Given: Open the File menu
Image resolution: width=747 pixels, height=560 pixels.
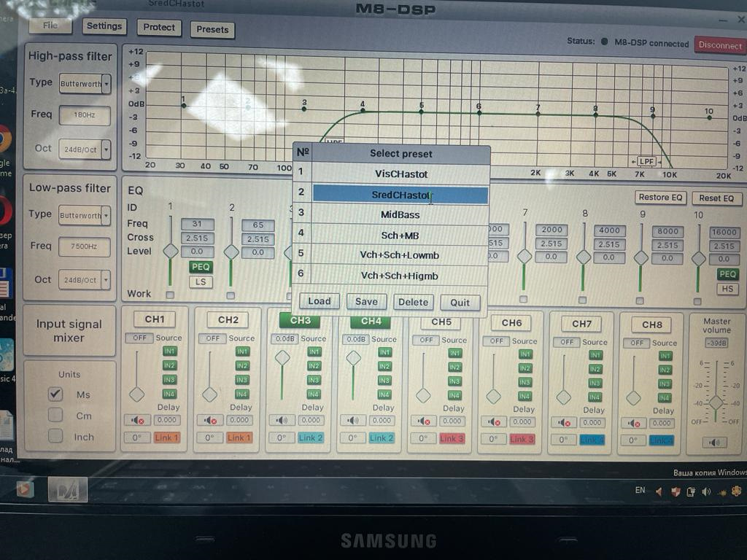Looking at the screenshot, I should tap(50, 26).
